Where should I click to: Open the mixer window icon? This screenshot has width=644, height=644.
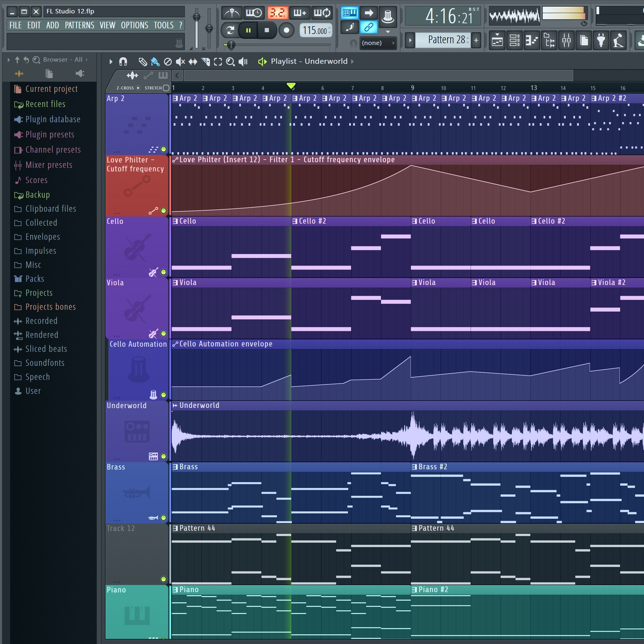tap(566, 41)
